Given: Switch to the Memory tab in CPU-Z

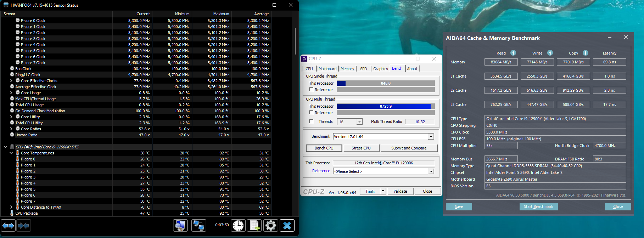Looking at the screenshot, I should pos(347,69).
